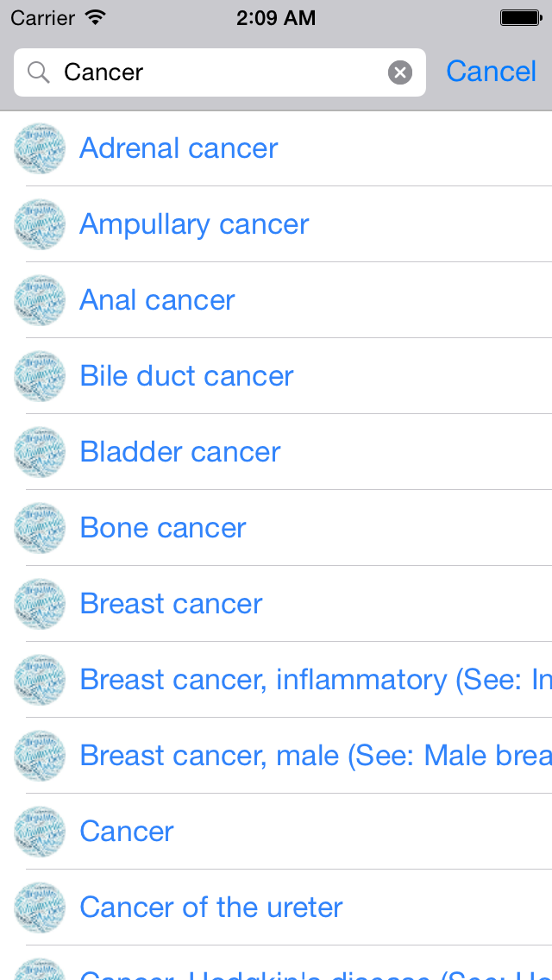Screen dimensions: 552x980
Task: Clear the search text with the X icon
Action: [400, 72]
